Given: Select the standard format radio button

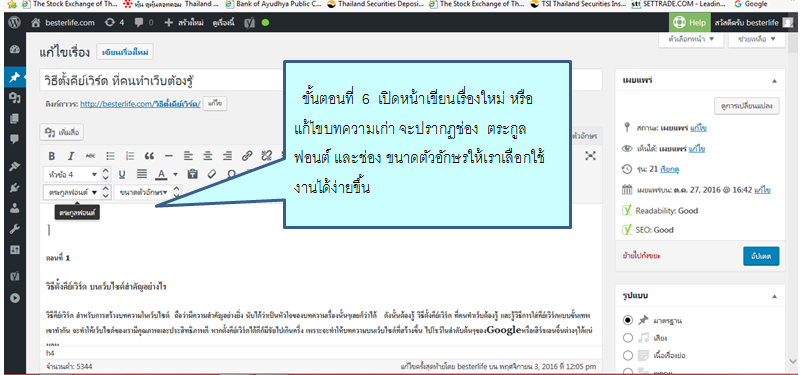Looking at the screenshot, I should pos(628,321).
